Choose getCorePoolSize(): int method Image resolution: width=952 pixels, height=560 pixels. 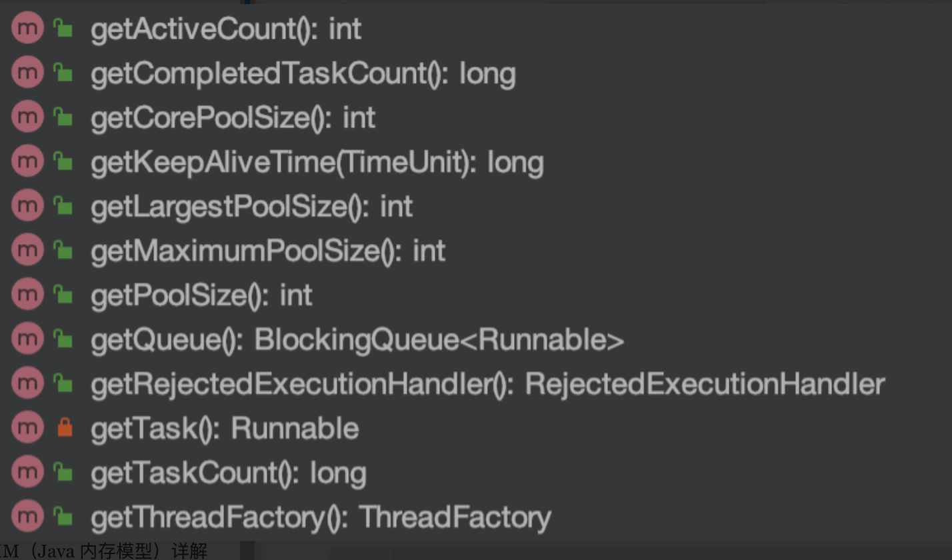click(233, 118)
